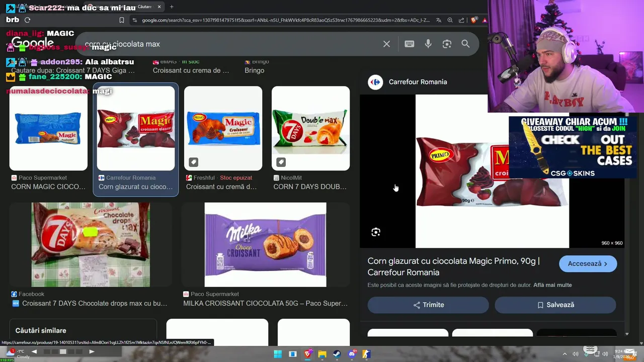Viewport: 644px width, 362px height.
Task: Open Discord from the taskbar
Action: click(x=352, y=354)
